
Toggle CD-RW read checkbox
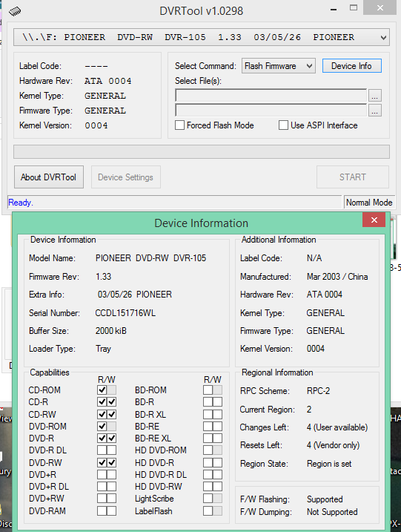(102, 414)
